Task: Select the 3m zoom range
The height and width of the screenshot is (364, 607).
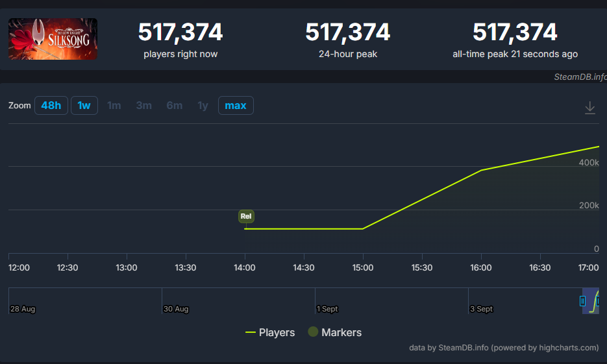Action: 143,106
